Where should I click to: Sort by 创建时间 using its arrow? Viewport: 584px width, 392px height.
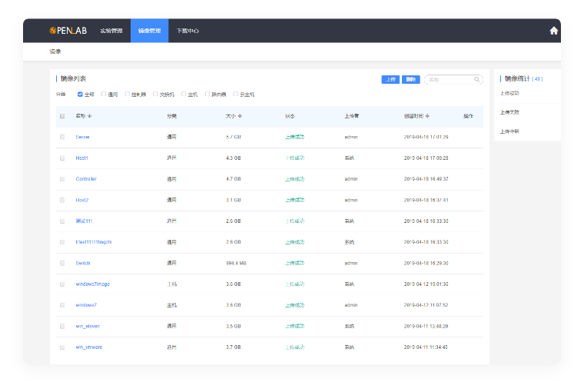click(427, 116)
